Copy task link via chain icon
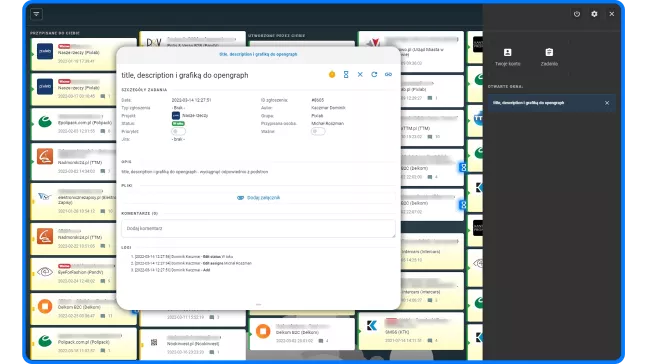This screenshot has height=364, width=647. pos(388,74)
